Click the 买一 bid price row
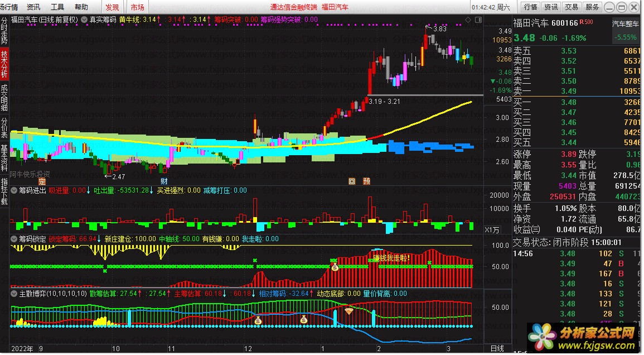This screenshot has width=644, height=355. click(x=577, y=102)
